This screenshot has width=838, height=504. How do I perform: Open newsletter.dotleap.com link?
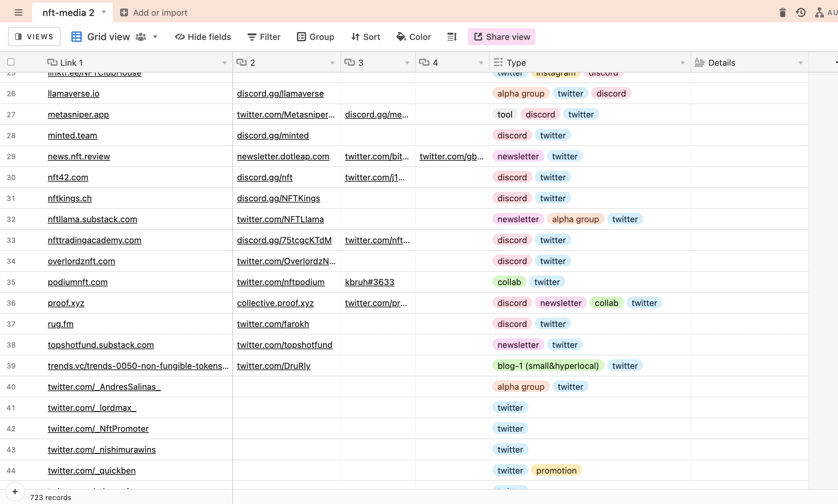click(x=283, y=156)
